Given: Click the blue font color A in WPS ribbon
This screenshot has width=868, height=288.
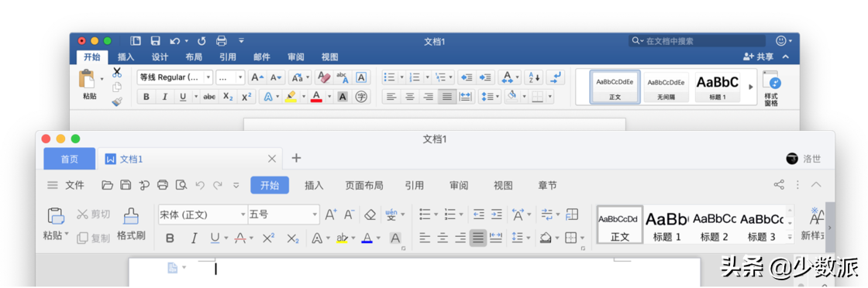Looking at the screenshot, I should [367, 238].
